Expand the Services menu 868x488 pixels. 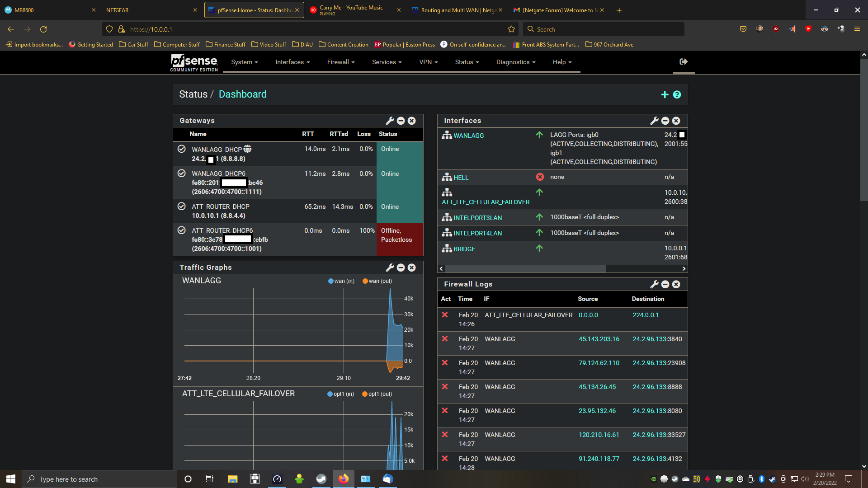387,62
